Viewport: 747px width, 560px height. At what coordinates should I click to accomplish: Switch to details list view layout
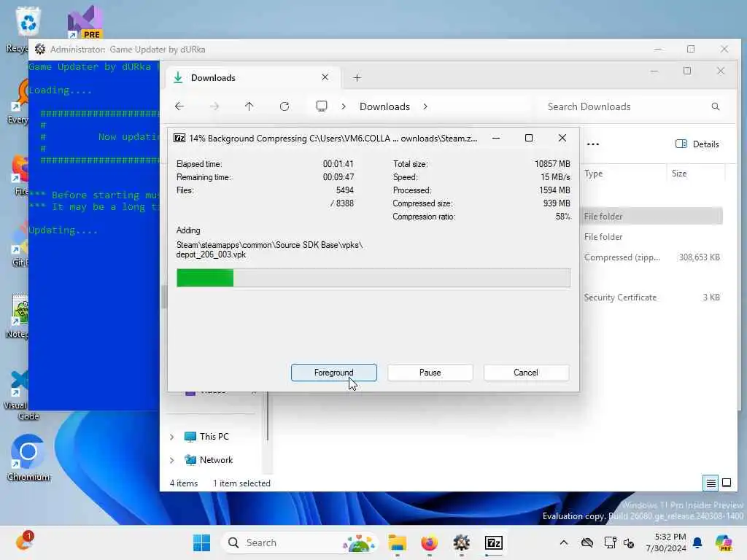coord(711,483)
